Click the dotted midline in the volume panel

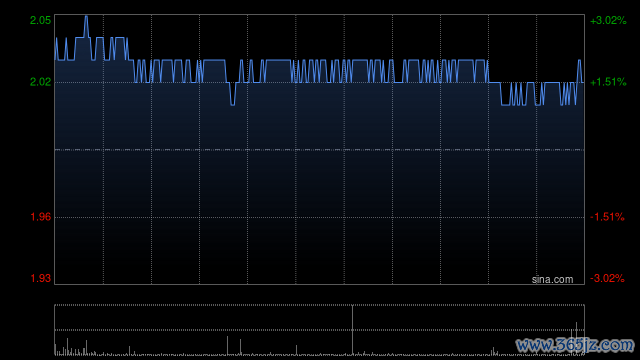pyautogui.click(x=319, y=330)
